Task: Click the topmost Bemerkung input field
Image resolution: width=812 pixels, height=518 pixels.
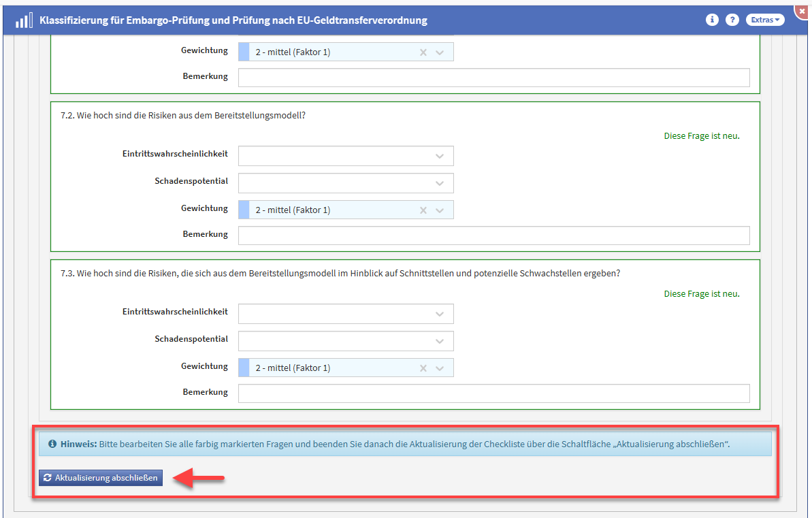Action: click(493, 78)
